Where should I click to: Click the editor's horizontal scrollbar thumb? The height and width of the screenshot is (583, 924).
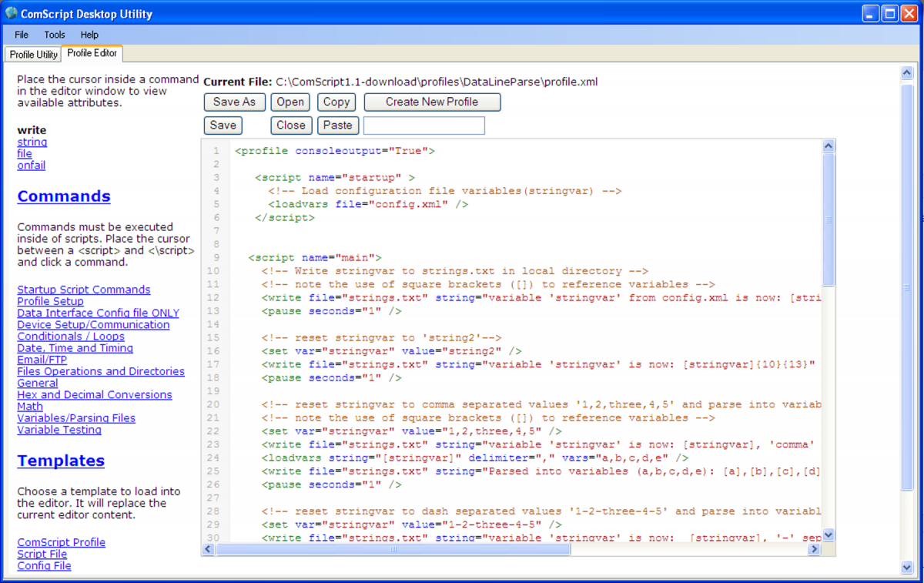pos(393,550)
